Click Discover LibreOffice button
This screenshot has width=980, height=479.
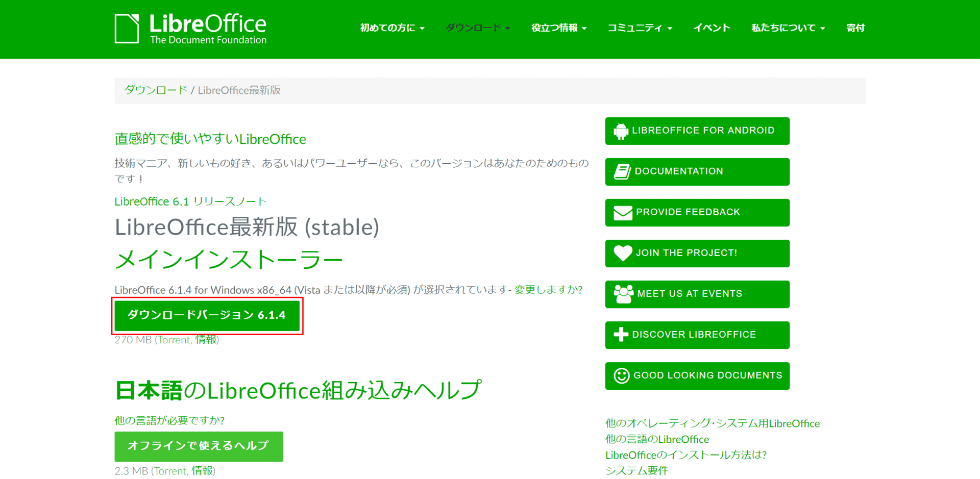[697, 335]
